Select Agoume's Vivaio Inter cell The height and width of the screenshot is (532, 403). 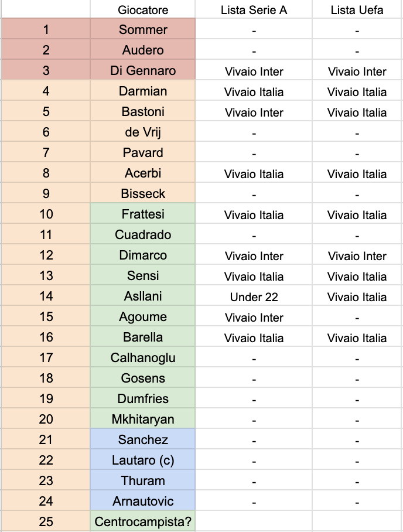tap(254, 318)
